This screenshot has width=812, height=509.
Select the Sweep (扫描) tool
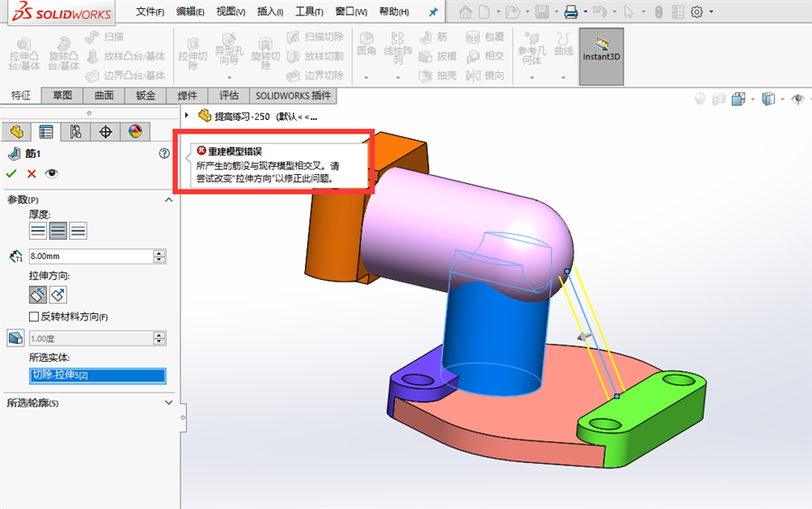tap(105, 37)
